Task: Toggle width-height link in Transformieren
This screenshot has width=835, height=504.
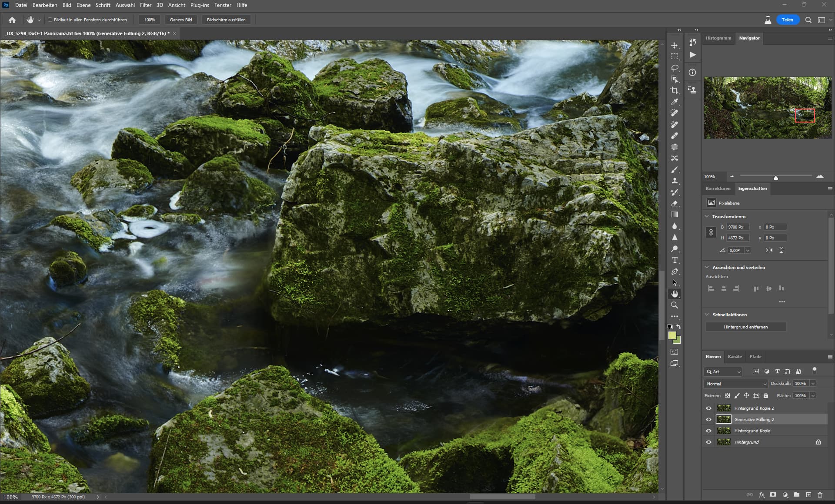Action: (x=711, y=232)
